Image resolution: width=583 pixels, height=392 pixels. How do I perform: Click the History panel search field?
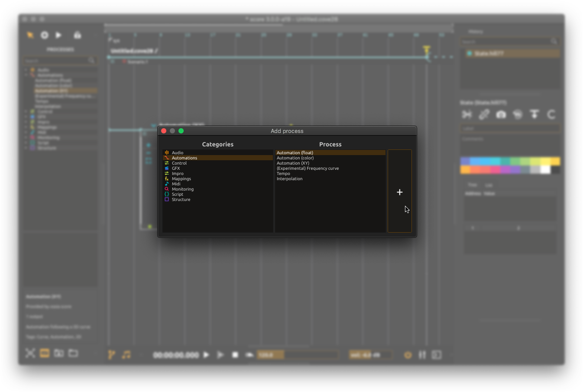509,42
